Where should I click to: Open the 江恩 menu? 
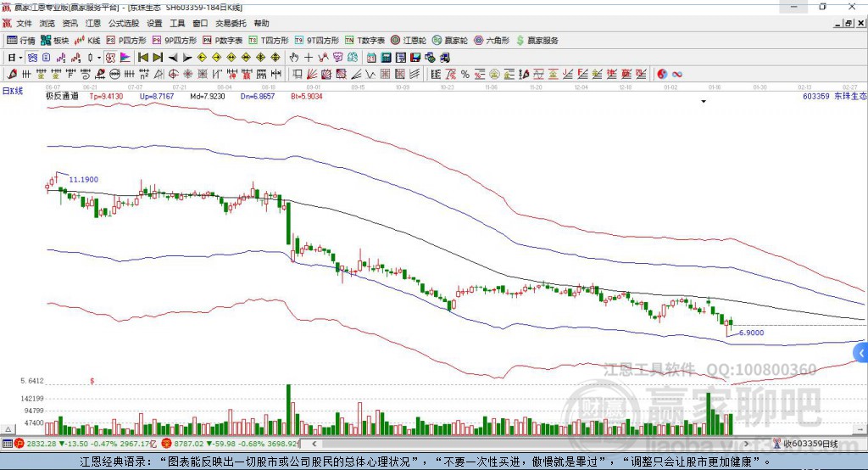[93, 23]
